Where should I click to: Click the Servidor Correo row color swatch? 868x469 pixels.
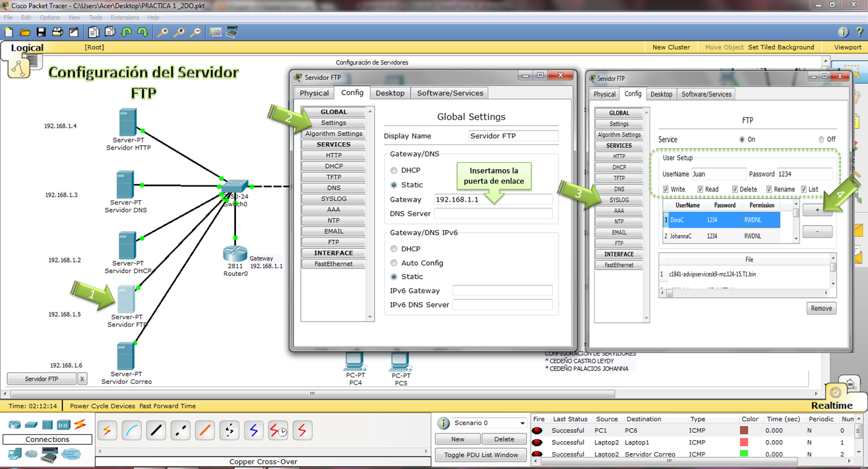pyautogui.click(x=744, y=454)
